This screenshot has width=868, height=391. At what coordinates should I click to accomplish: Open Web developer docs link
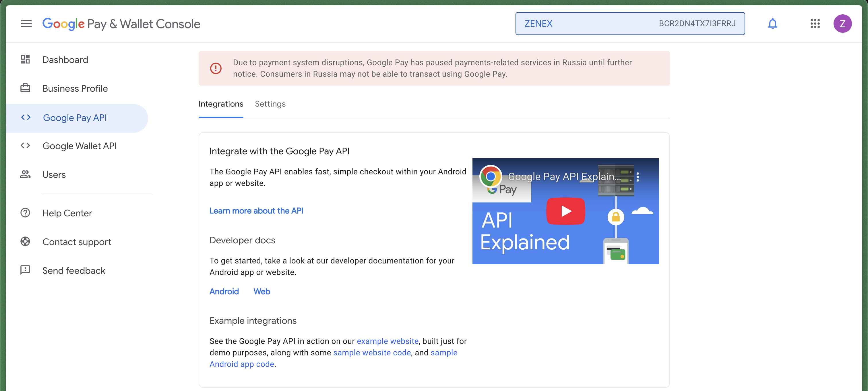(x=262, y=292)
